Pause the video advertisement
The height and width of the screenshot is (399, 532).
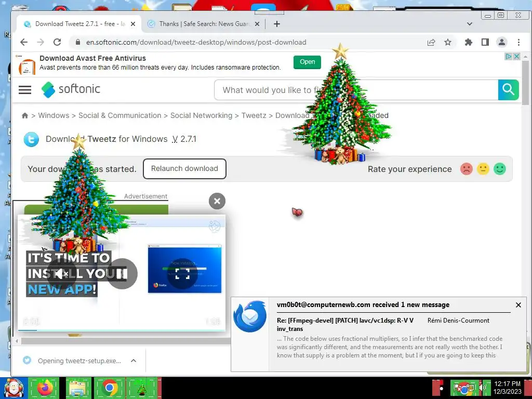pos(122,273)
